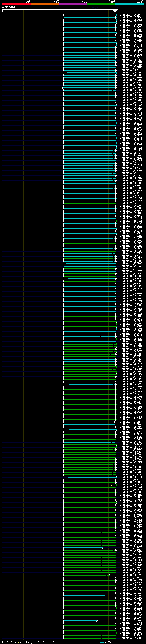Select the UniRef100_Q7XT29 label
Viewport: 146px width, 644px height.
pos(131,366)
